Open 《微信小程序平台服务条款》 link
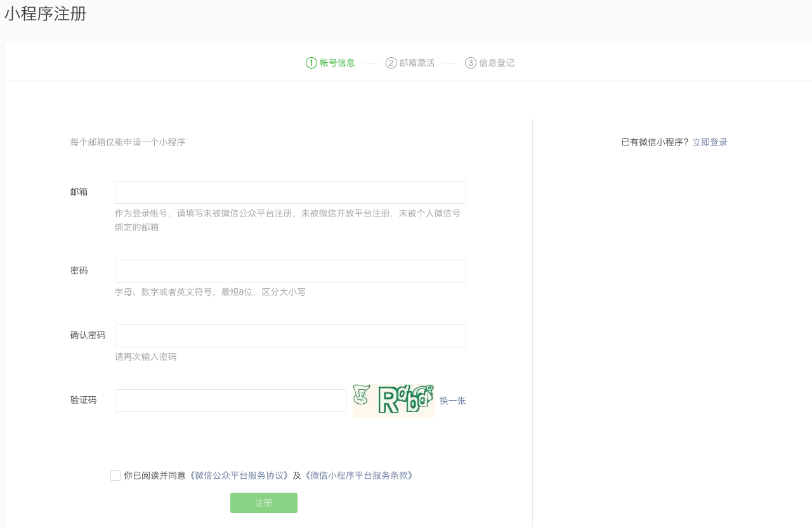The height and width of the screenshot is (527, 812). 359,476
